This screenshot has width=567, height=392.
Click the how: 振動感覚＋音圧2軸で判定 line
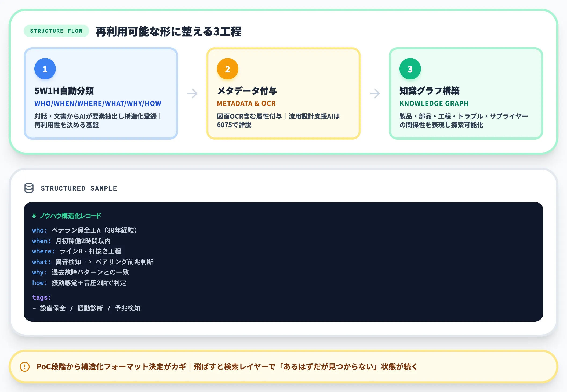pos(79,283)
